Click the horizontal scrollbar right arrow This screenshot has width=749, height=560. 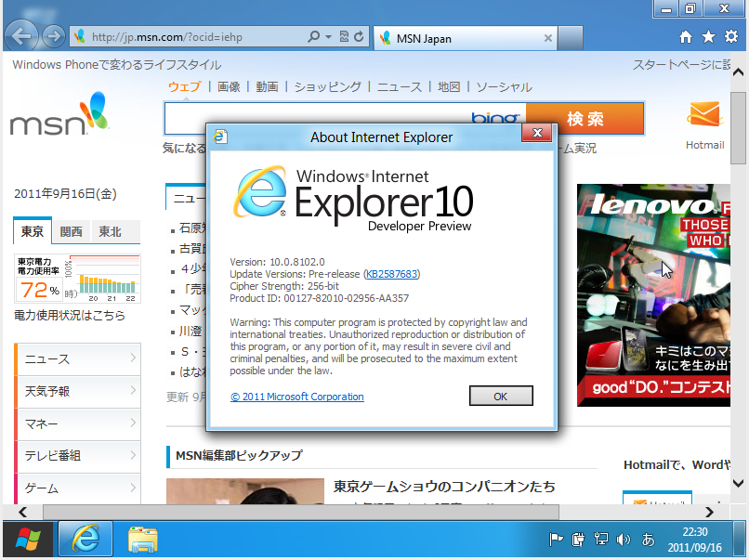710,513
